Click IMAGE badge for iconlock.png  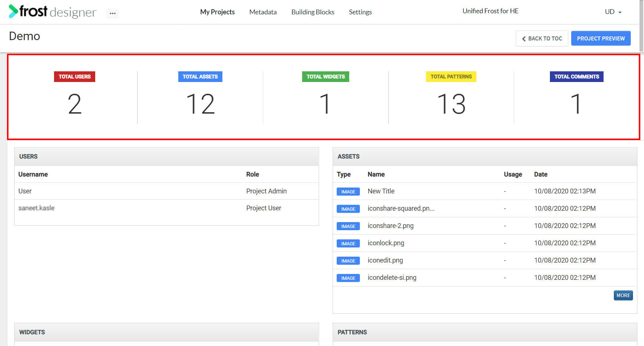click(348, 243)
